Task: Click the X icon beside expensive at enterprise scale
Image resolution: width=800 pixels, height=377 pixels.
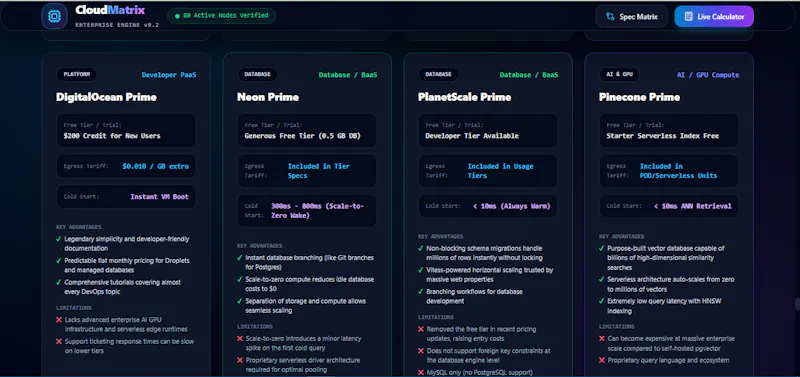Action: click(602, 339)
